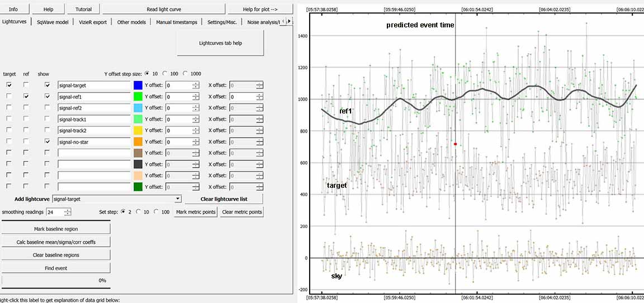The height and width of the screenshot is (303, 644).
Task: Uncheck the signal-no-star show checkbox
Action: [47, 141]
